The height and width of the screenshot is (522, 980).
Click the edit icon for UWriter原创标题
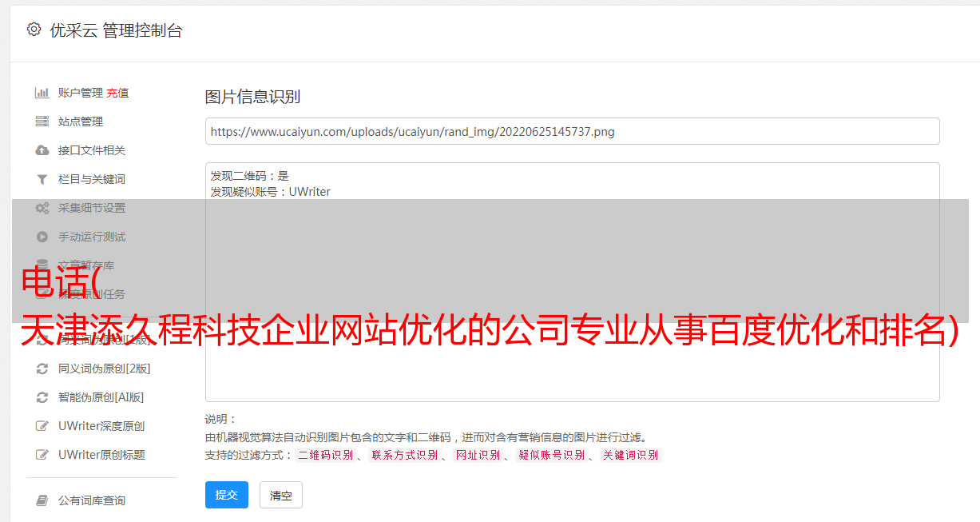click(x=42, y=455)
